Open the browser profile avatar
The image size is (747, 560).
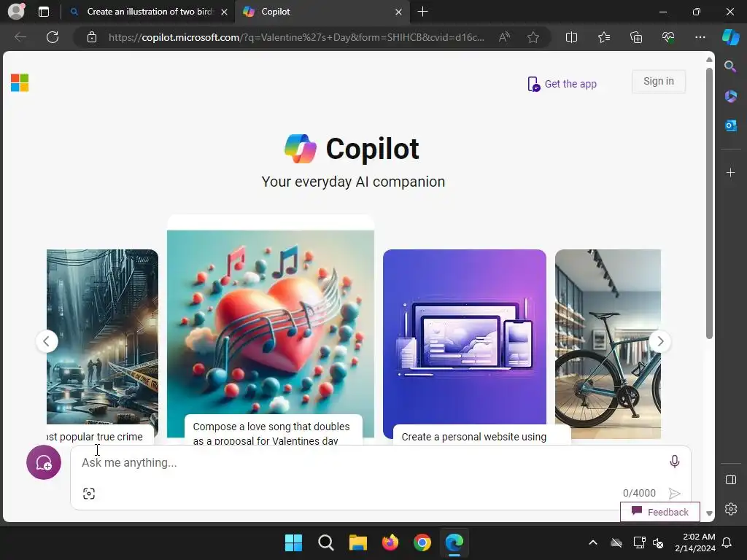pos(16,12)
